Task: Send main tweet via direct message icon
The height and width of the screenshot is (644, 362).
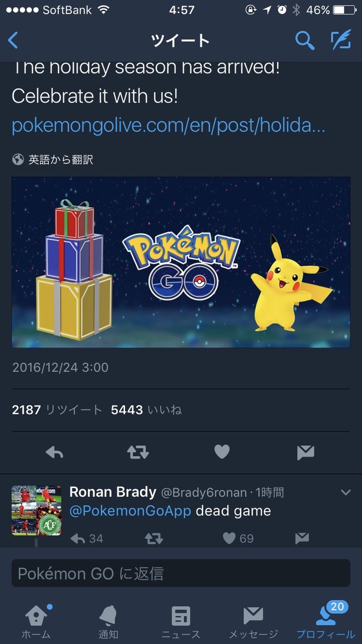Action: click(x=305, y=452)
